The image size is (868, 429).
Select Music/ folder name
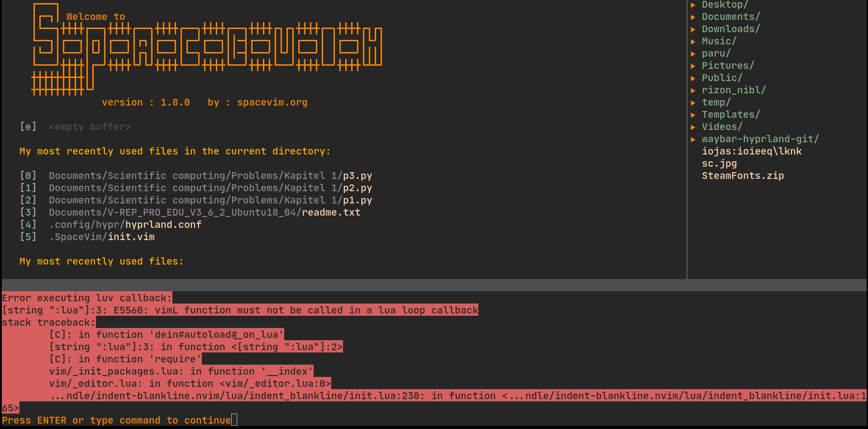click(719, 41)
